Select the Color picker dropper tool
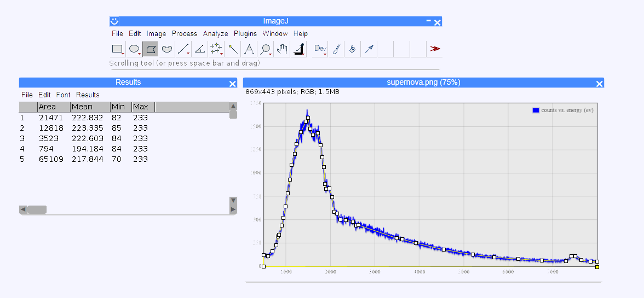Viewport: 644px width, 298px height. click(x=298, y=49)
